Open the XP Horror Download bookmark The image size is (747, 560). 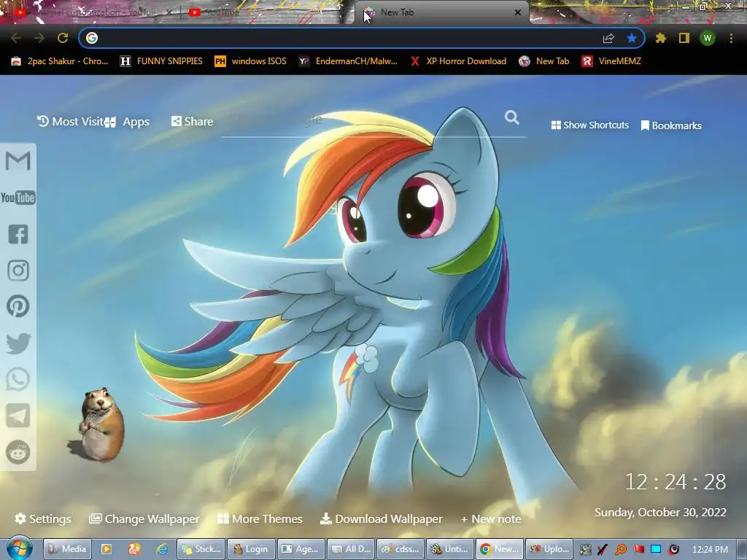(458, 61)
